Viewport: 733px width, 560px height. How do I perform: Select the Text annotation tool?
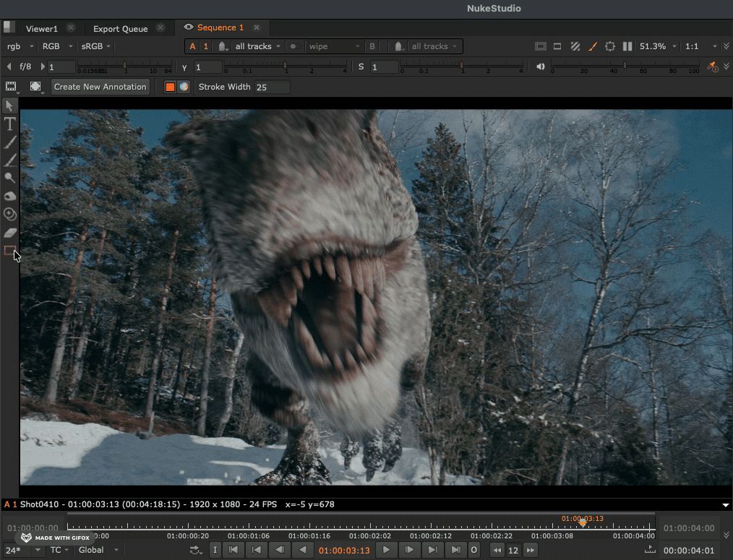click(9, 124)
